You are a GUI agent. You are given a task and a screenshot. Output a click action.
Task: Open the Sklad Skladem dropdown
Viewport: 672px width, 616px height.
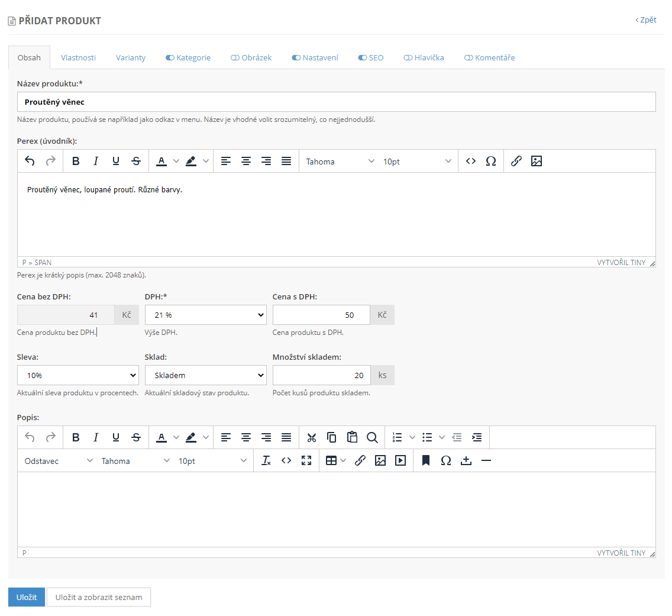click(x=205, y=375)
